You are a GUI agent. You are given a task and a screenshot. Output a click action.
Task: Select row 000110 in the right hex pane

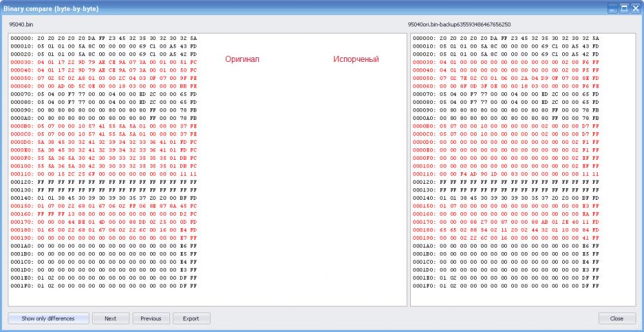pos(506,174)
